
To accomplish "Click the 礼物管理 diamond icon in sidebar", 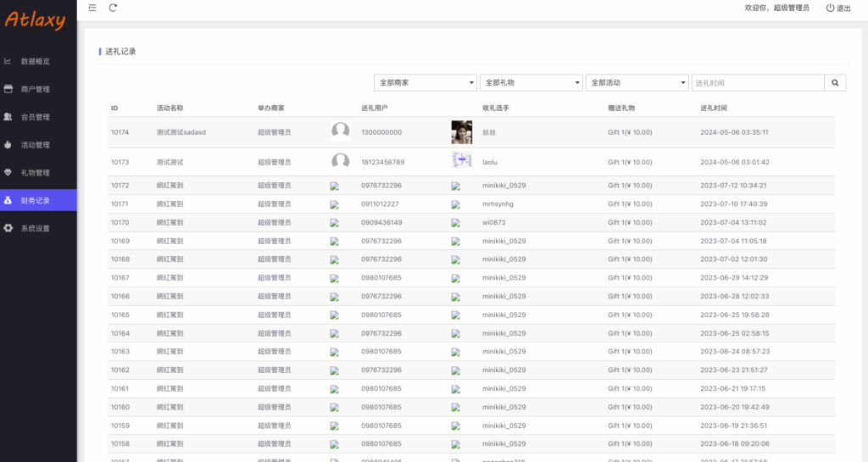I will click(x=8, y=173).
